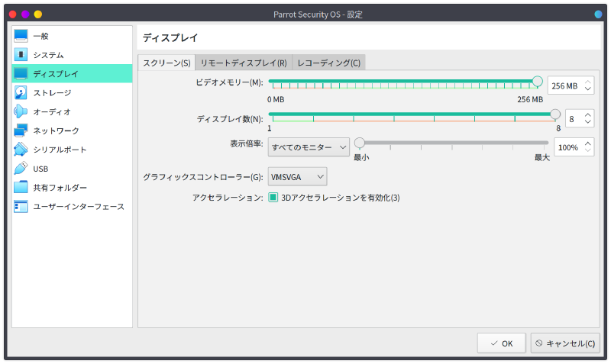The image size is (611, 364).
Task: Click the 表示倍率 scale slider handle
Action: pos(359,142)
